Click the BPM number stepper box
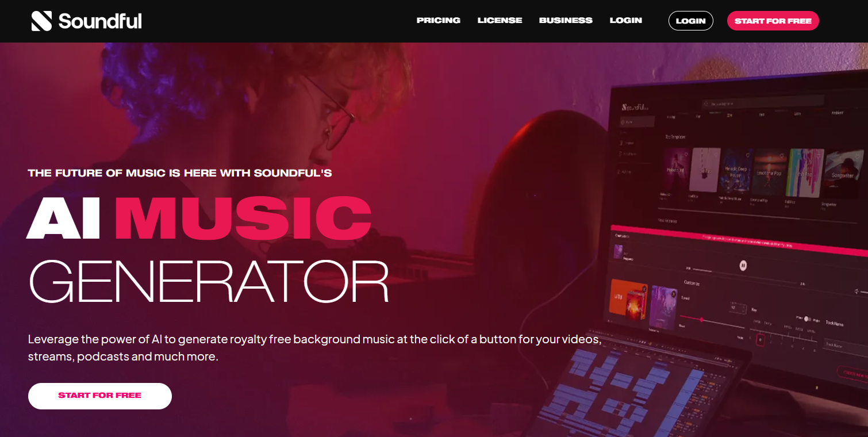Image resolution: width=868 pixels, height=437 pixels. tap(738, 309)
